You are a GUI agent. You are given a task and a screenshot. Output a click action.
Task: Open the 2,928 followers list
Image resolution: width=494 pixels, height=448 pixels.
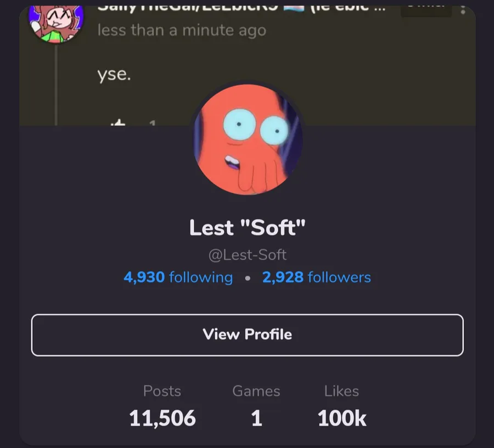(317, 277)
